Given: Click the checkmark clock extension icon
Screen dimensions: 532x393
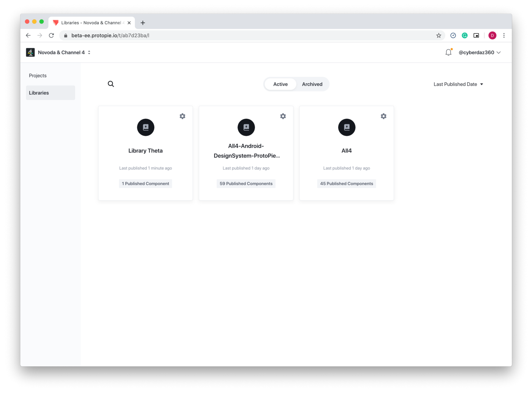Looking at the screenshot, I should [x=453, y=35].
